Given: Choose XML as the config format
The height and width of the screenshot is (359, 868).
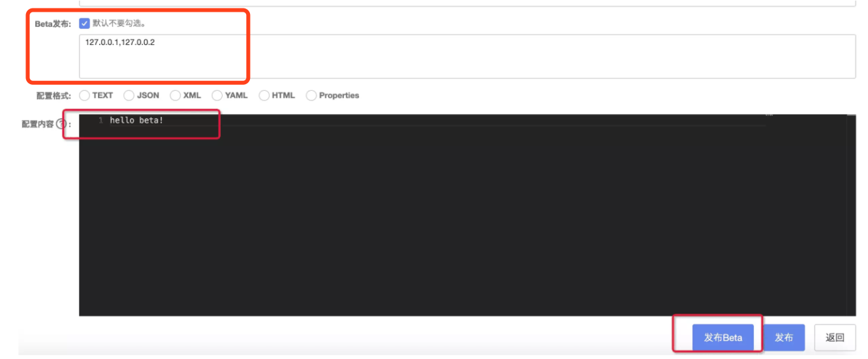Looking at the screenshot, I should click(x=175, y=95).
